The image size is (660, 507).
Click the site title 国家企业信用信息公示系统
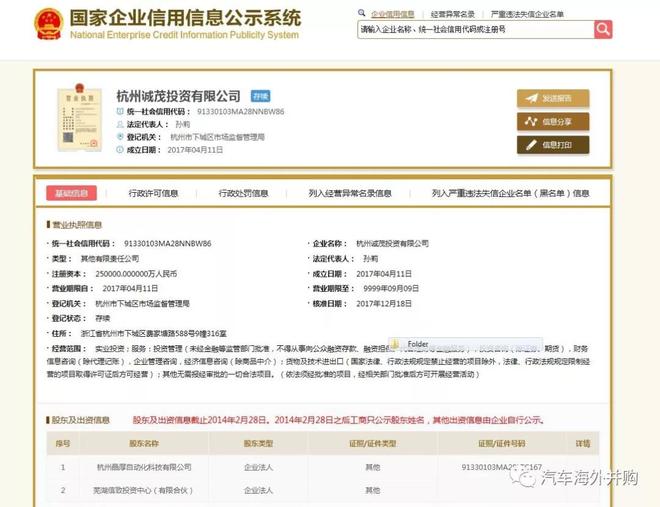point(185,18)
